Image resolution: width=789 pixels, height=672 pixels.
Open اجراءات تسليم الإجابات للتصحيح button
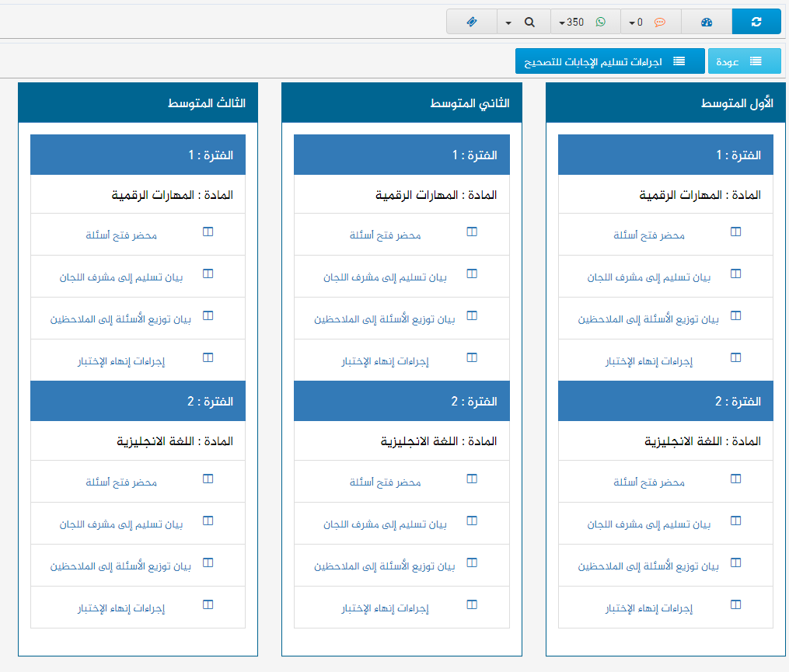click(x=609, y=61)
